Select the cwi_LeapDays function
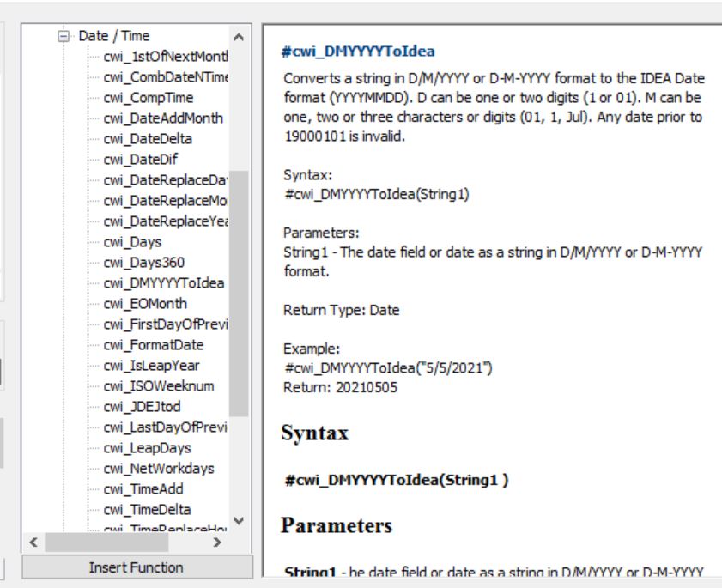This screenshot has height=588, width=722. [148, 448]
